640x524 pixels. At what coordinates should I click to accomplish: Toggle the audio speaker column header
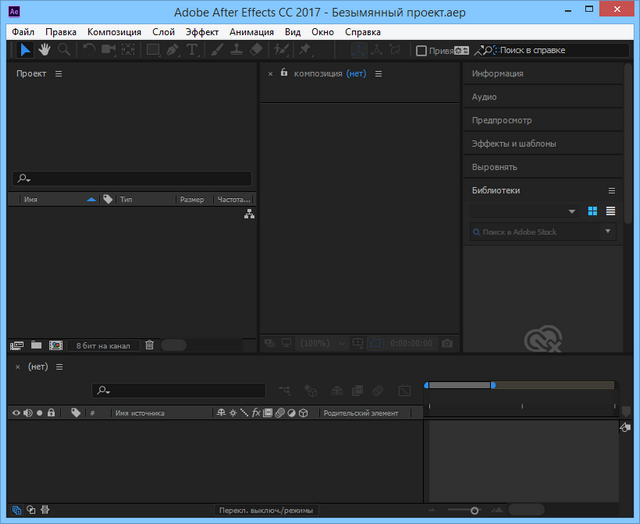pyautogui.click(x=28, y=413)
